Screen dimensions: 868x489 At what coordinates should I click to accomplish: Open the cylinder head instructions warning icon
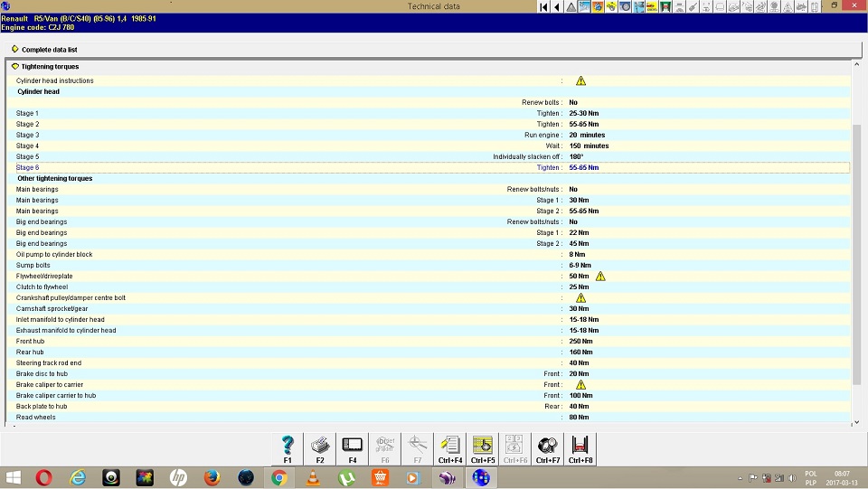(x=580, y=81)
